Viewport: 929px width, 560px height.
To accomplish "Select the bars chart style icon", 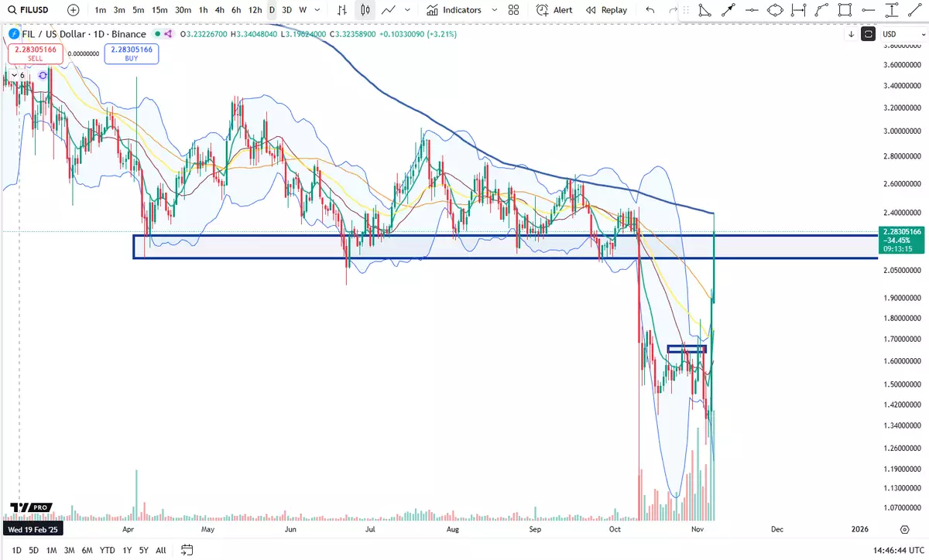I will 342,10.
